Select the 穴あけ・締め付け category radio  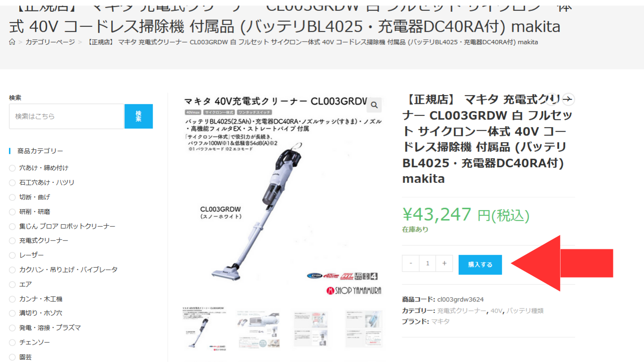click(x=12, y=168)
